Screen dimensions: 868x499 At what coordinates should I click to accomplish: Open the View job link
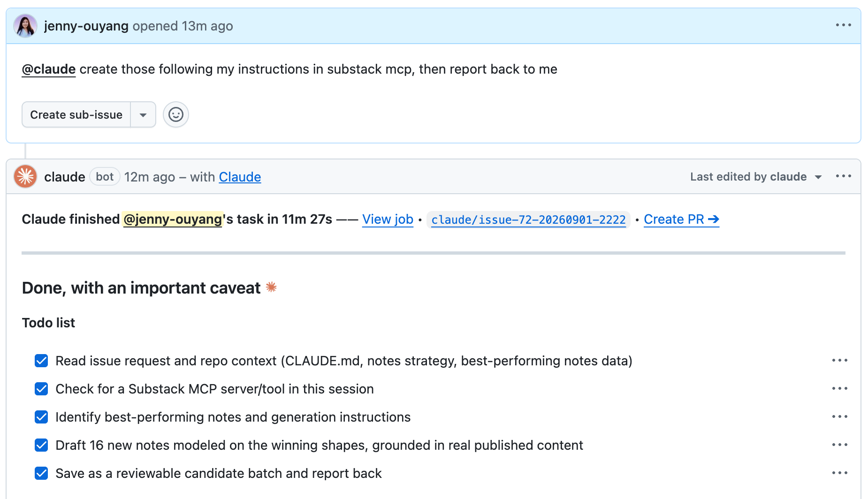click(388, 219)
